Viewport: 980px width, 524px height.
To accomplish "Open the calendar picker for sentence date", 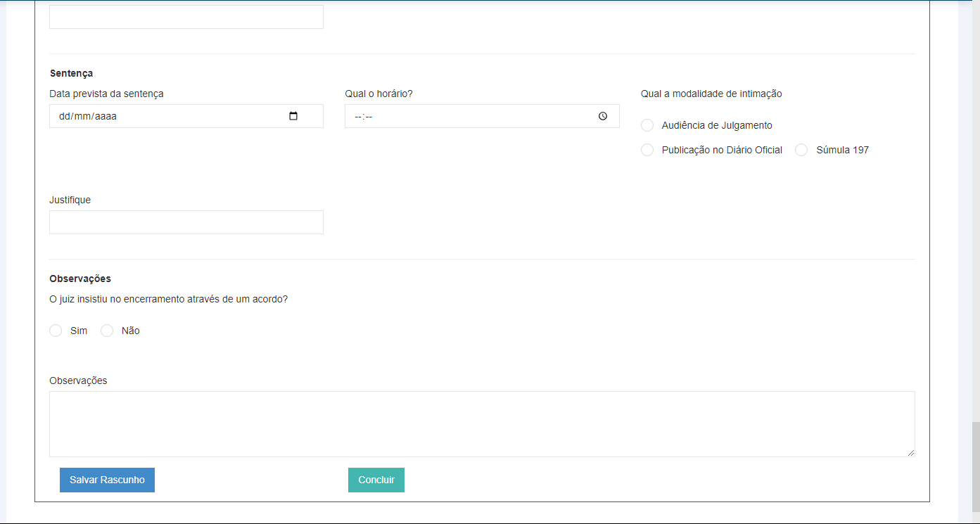I will (x=293, y=116).
